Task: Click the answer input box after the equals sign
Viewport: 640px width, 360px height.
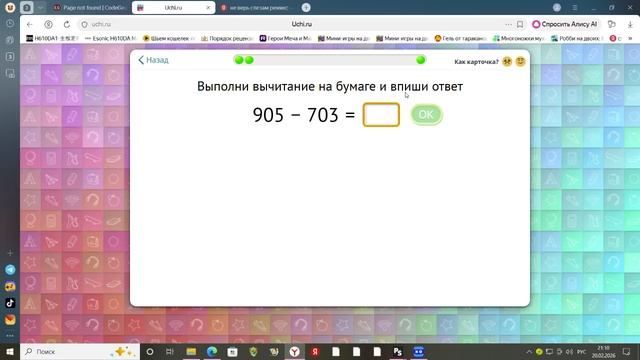Action: (381, 115)
